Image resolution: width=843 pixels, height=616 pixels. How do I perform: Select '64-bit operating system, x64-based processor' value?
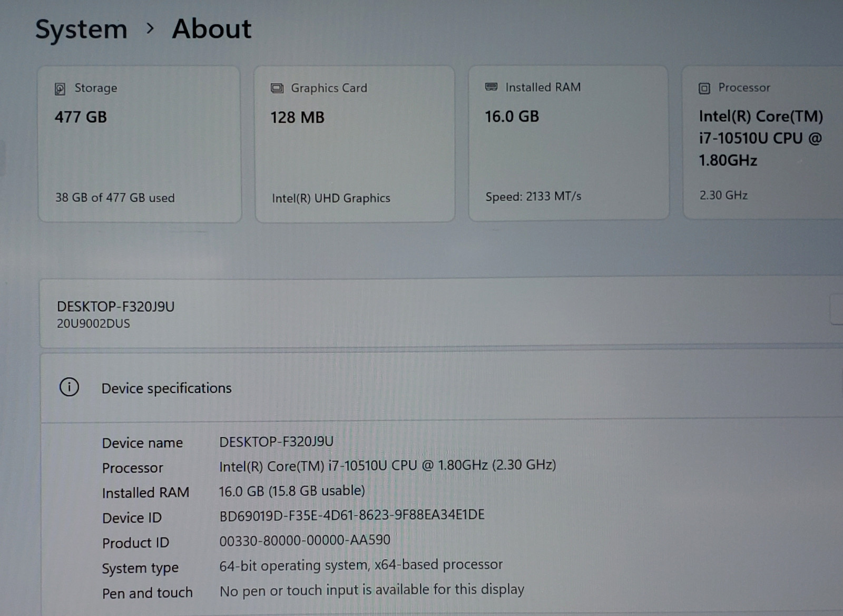[361, 565]
